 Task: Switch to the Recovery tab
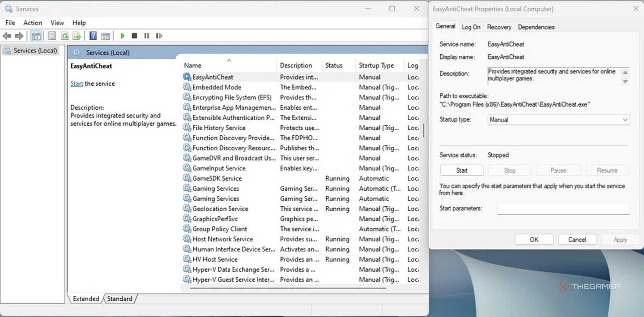pyautogui.click(x=499, y=27)
